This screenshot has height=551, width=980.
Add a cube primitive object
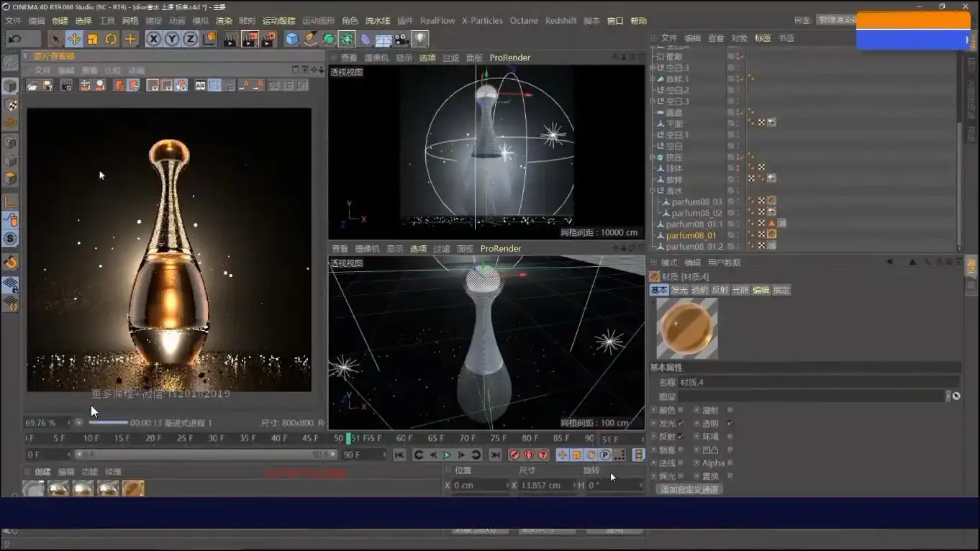291,39
